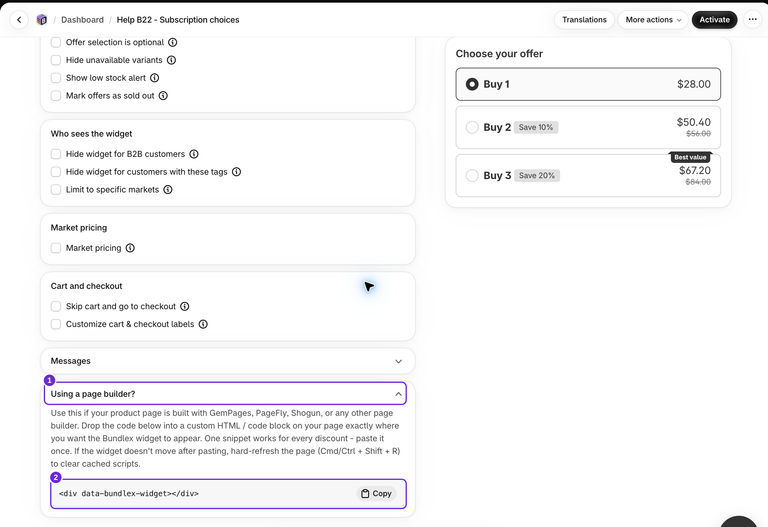Click the struck-through $84.00 price
Screen dimensions: 768x527
698,182
